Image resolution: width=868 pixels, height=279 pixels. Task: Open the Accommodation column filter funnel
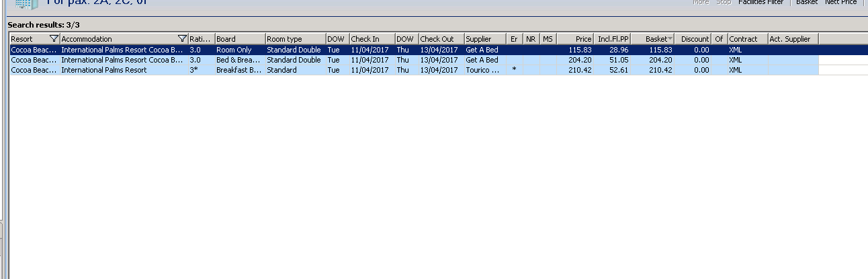(x=182, y=39)
